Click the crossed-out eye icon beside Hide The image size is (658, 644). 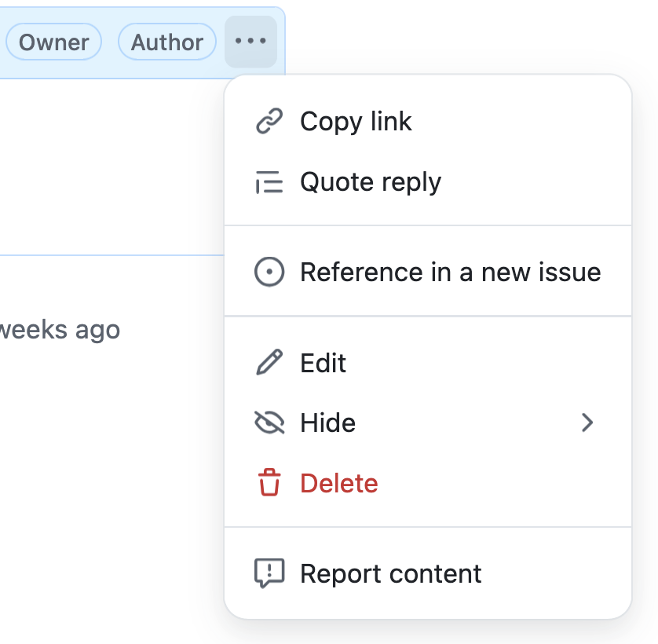click(x=269, y=423)
